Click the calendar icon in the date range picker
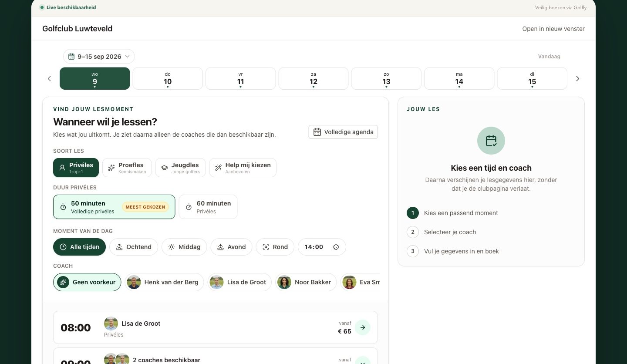Viewport: 627px width, 364px height. 71,57
